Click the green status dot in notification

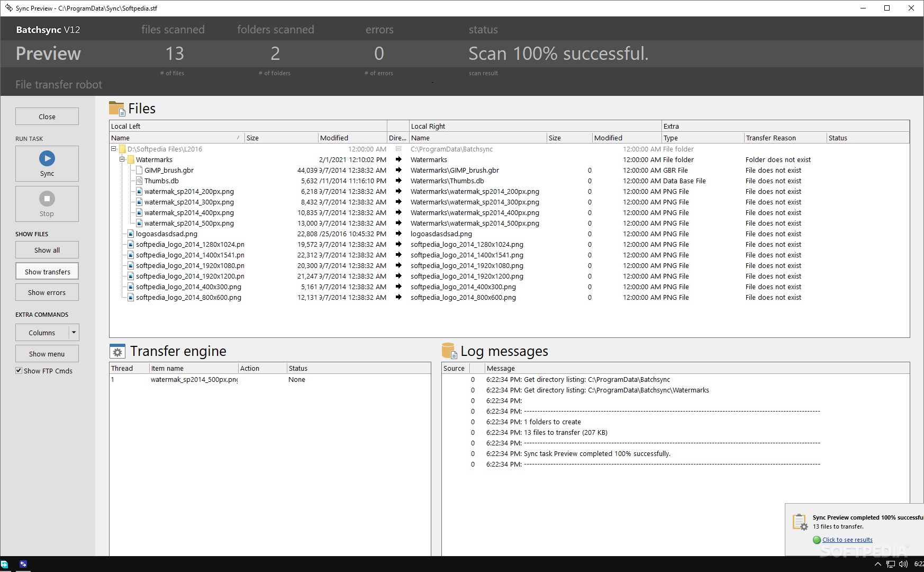point(817,540)
